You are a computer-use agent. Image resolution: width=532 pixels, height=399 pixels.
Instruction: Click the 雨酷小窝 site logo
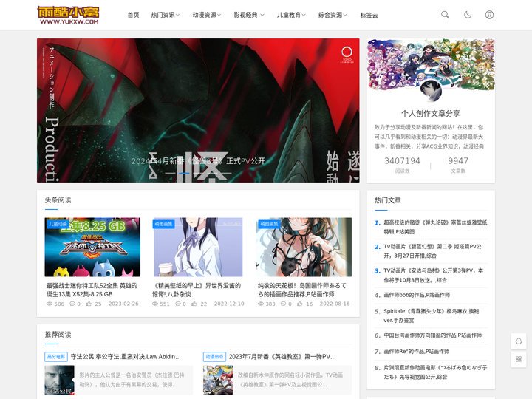68,16
